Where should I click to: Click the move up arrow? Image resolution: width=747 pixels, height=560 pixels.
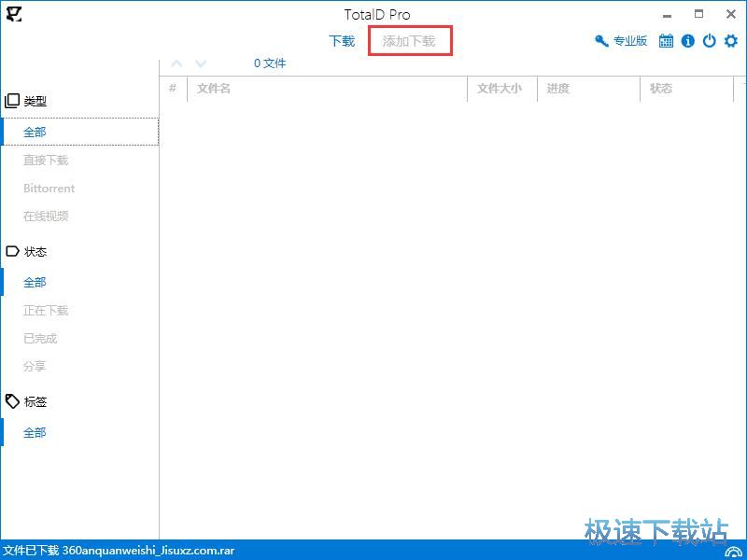pos(176,63)
